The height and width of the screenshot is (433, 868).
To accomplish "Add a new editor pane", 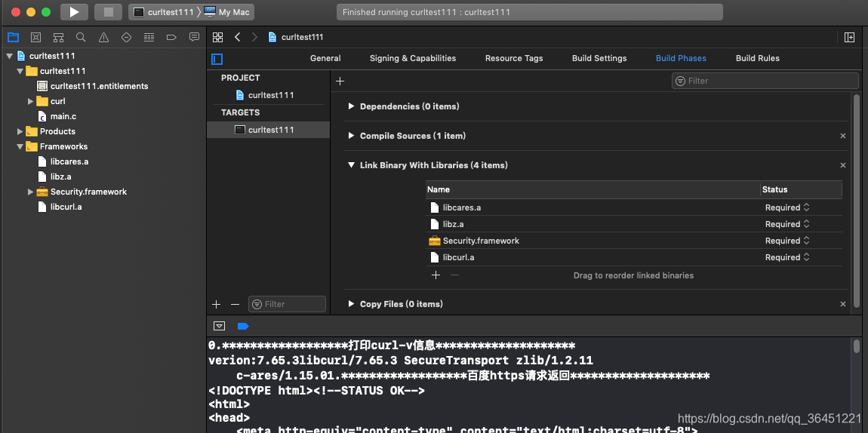I will tap(850, 37).
